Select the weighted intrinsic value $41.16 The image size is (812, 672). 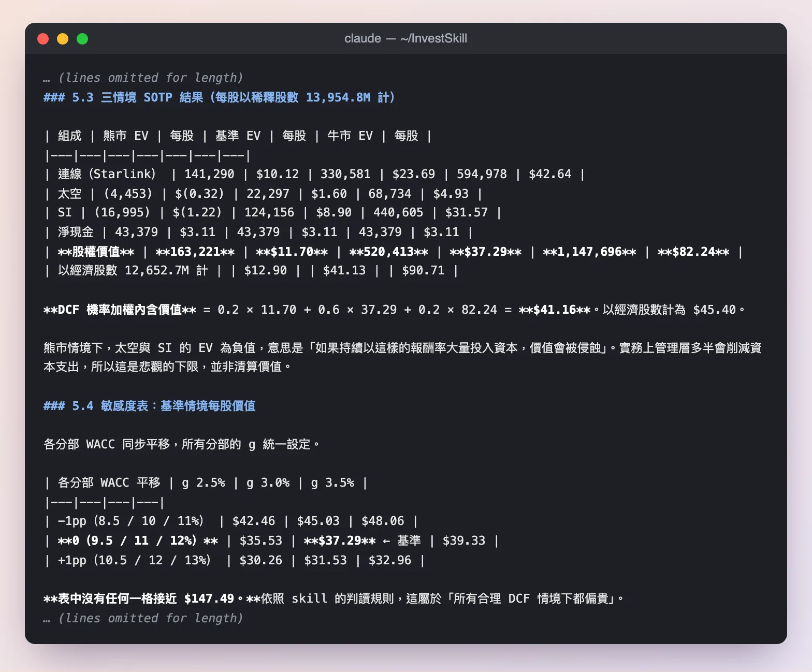click(x=555, y=310)
